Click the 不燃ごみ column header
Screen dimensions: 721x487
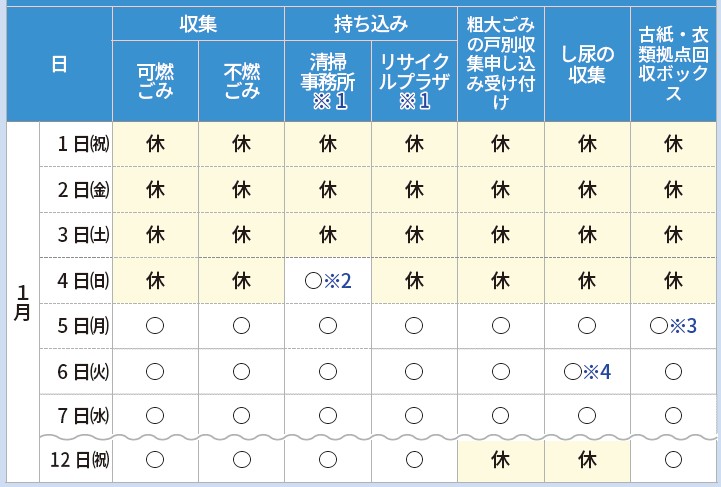click(x=241, y=80)
